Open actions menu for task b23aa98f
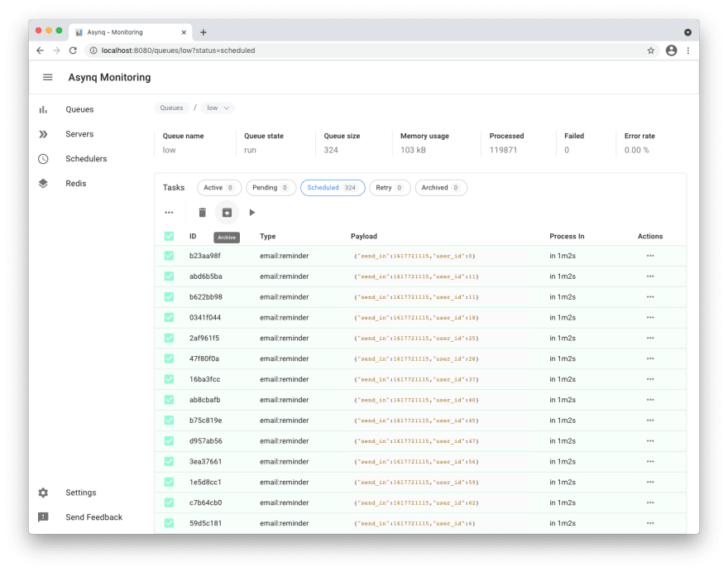The height and width of the screenshot is (572, 728). tap(650, 256)
